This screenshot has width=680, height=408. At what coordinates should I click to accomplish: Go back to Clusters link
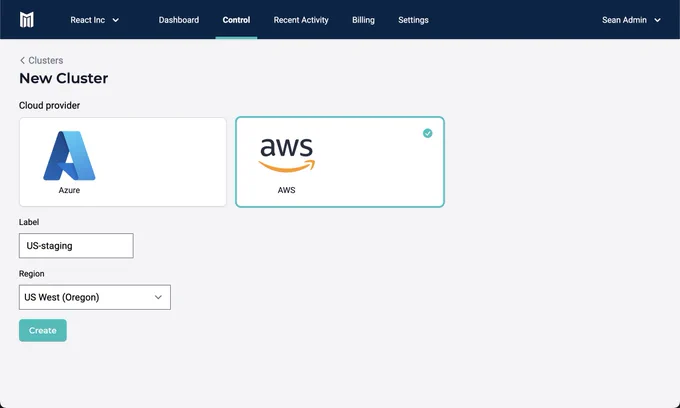click(x=41, y=60)
